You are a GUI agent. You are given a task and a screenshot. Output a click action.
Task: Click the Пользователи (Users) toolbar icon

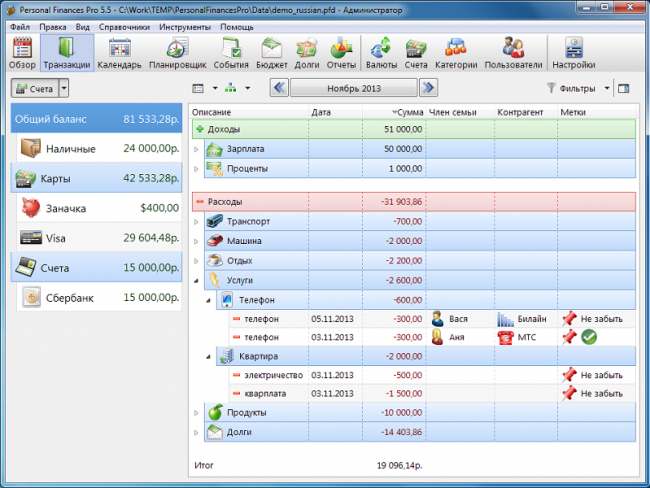(514, 52)
